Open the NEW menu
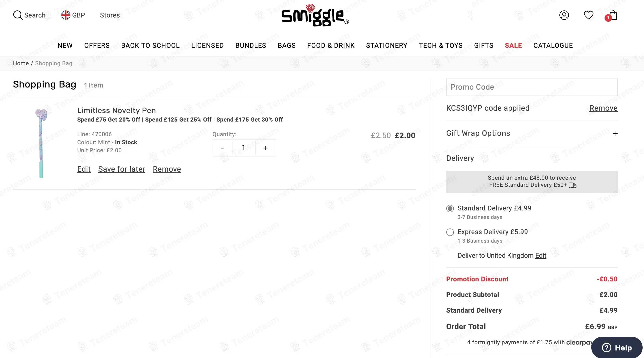The image size is (644, 358). coord(65,46)
